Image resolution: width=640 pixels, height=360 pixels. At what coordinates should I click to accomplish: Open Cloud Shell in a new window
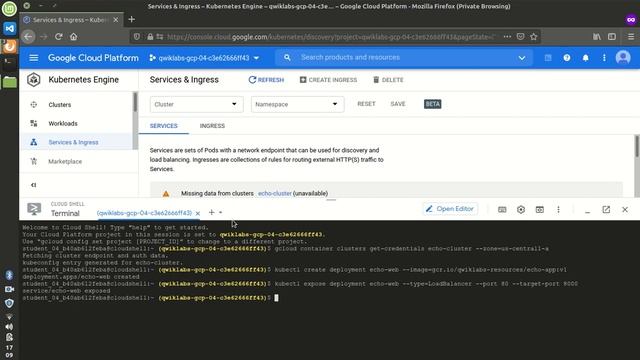[606, 209]
